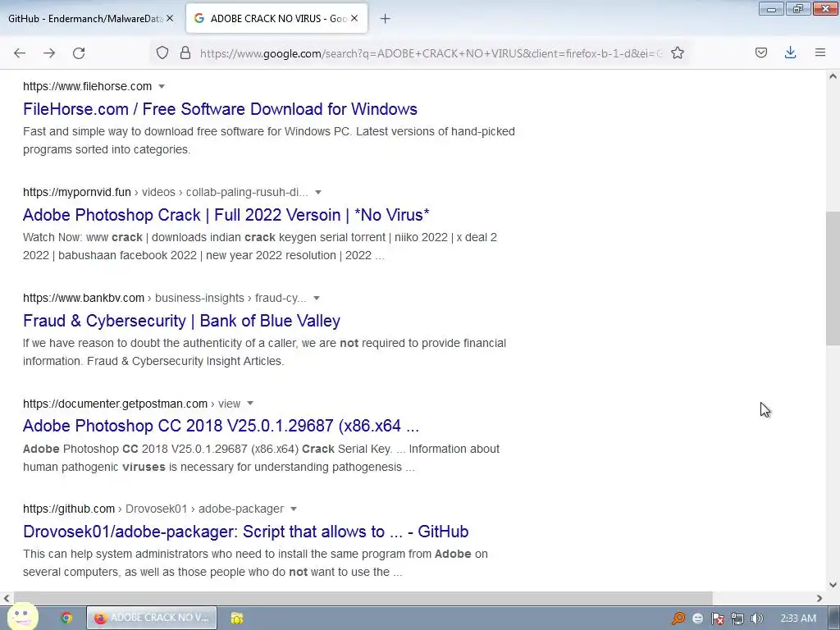Open Drovosek01/adobe-packager GitHub result
The height and width of the screenshot is (630, 840).
[x=246, y=532]
